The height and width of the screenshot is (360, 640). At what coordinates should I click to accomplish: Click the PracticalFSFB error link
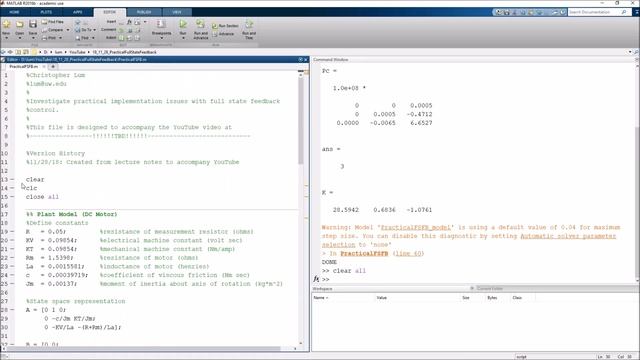[x=364, y=253]
